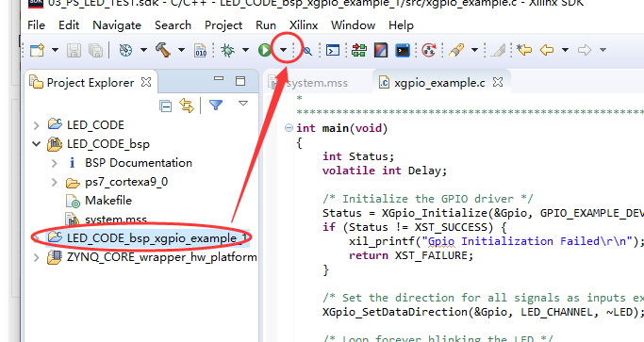Select the Project Explorer tab
The height and width of the screenshot is (342, 644).
[x=91, y=83]
